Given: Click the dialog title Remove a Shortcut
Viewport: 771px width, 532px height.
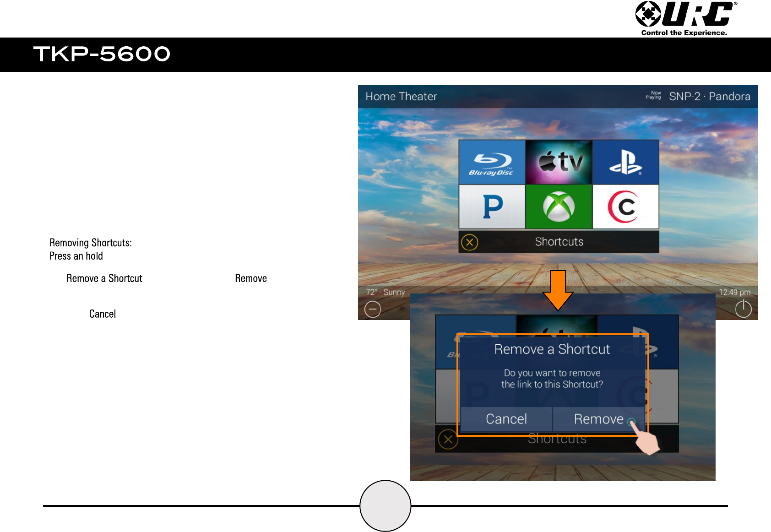Looking at the screenshot, I should [x=552, y=349].
